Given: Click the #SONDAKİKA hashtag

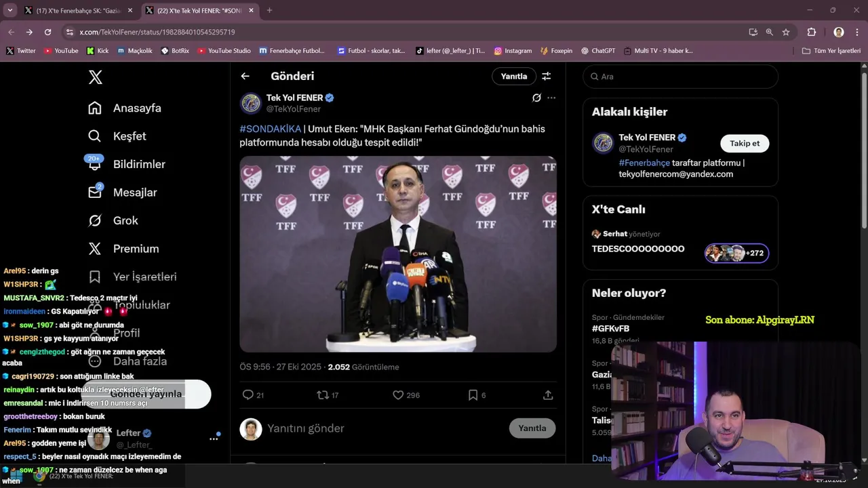Looking at the screenshot, I should 270,129.
